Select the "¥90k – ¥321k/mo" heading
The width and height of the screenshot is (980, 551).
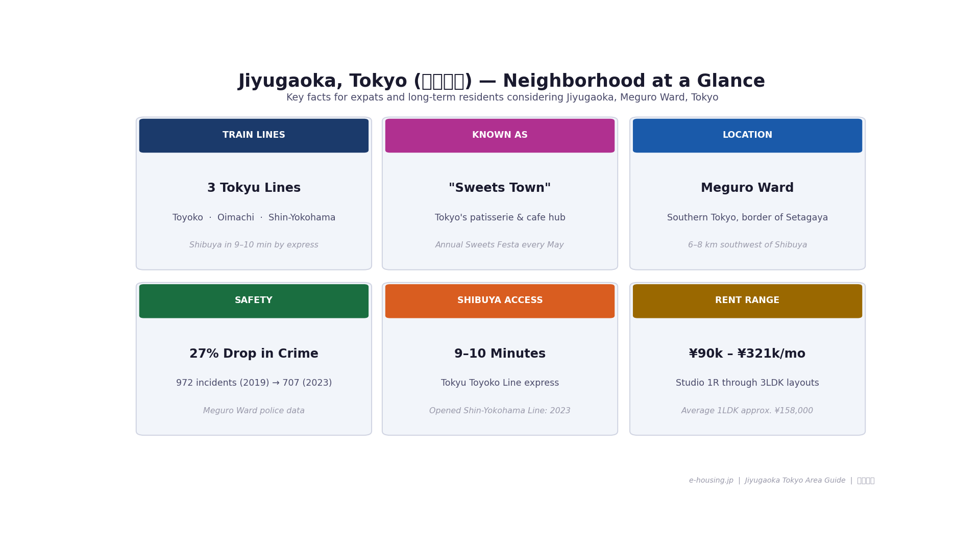[747, 354]
